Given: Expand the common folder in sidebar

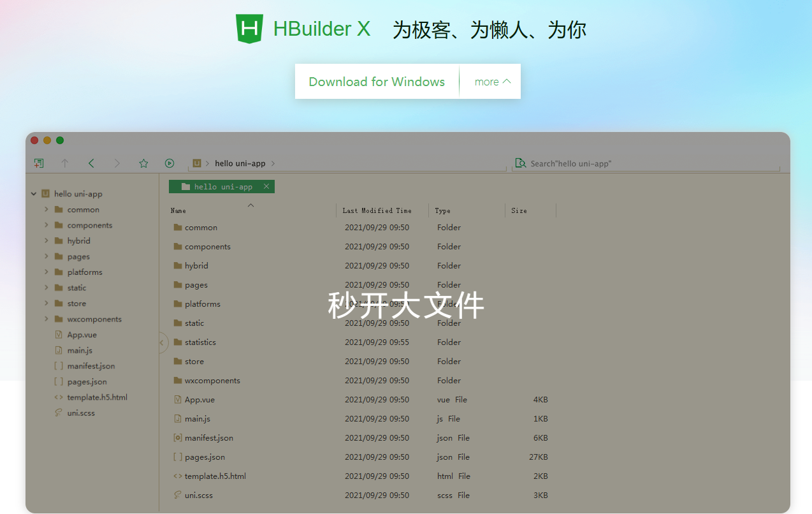Looking at the screenshot, I should click(x=47, y=209).
